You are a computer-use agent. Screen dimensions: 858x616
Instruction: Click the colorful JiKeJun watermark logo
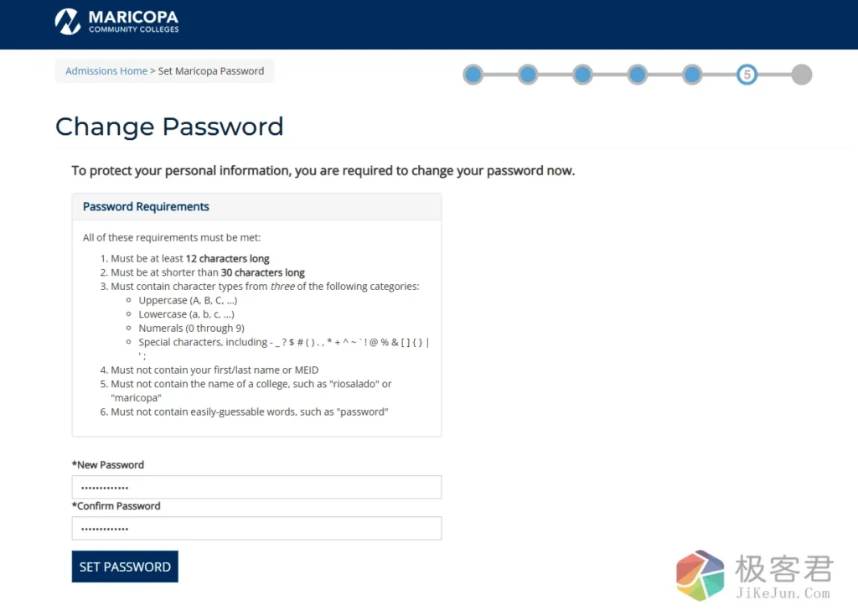click(700, 576)
